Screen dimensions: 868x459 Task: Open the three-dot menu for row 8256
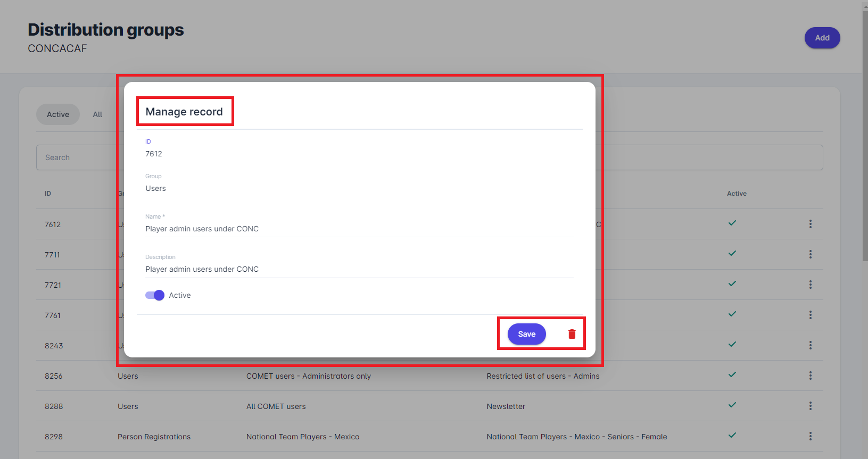(x=810, y=375)
